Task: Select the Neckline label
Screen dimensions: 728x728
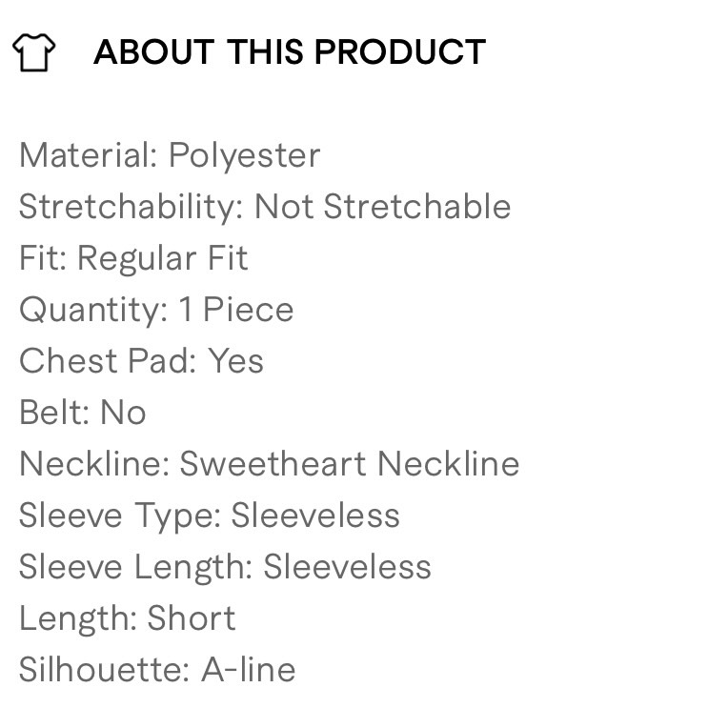Action: click(x=93, y=464)
